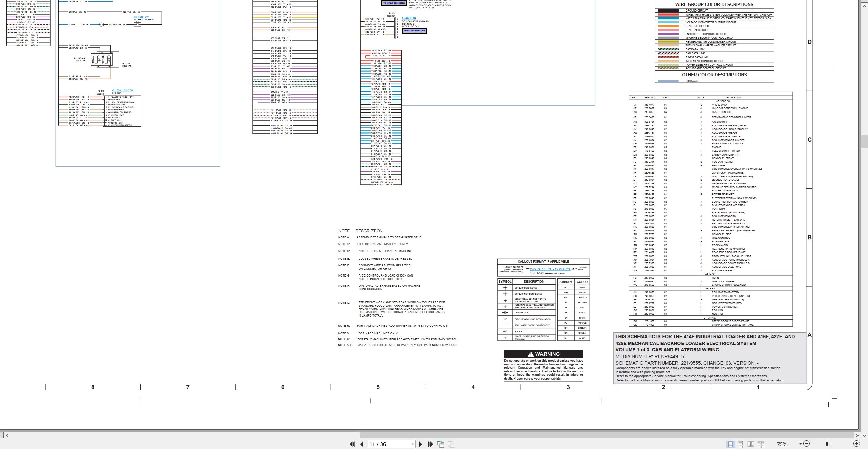The height and width of the screenshot is (449, 868).
Task: Open the (38) HORN SW. link
Action: click(141, 17)
